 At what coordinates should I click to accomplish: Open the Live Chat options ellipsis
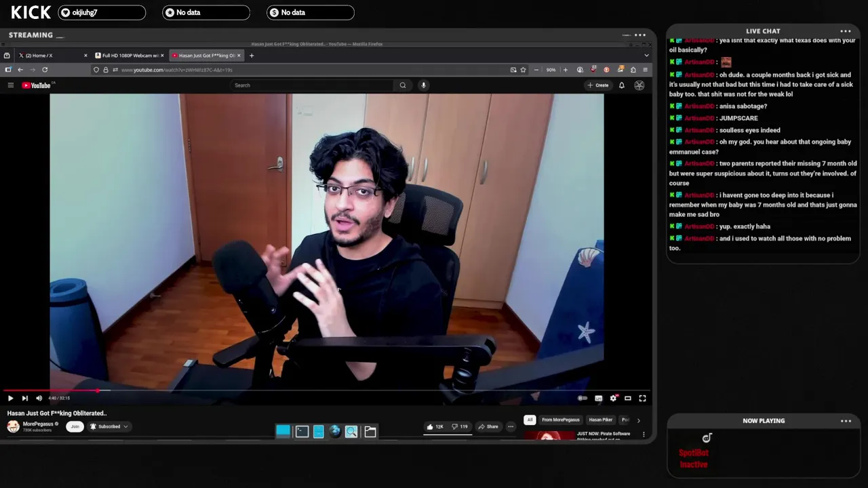pyautogui.click(x=846, y=31)
